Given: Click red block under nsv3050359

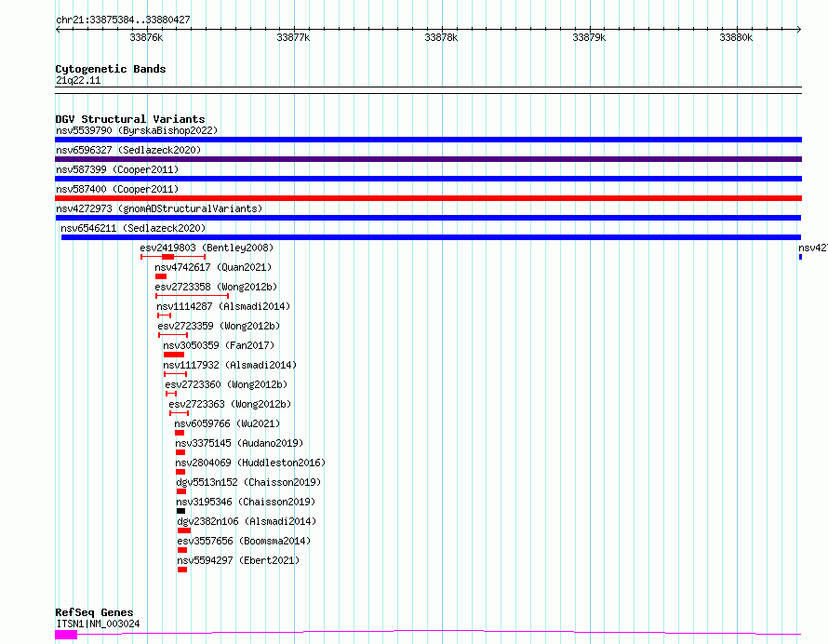Looking at the screenshot, I should pos(174,355).
